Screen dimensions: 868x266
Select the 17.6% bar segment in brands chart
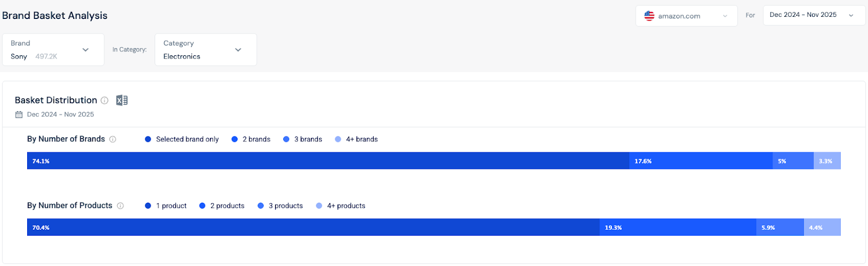click(x=701, y=161)
